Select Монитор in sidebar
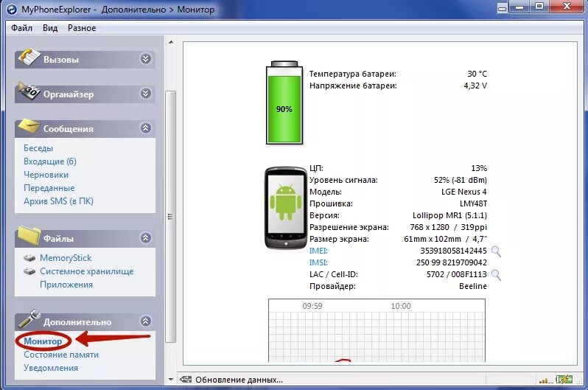 pos(43,341)
